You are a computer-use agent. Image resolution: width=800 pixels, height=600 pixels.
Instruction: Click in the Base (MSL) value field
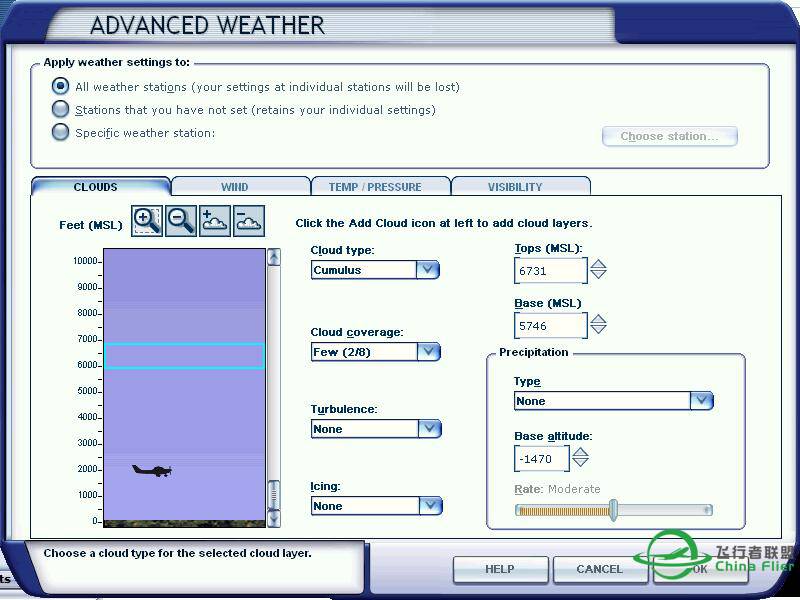(x=551, y=326)
